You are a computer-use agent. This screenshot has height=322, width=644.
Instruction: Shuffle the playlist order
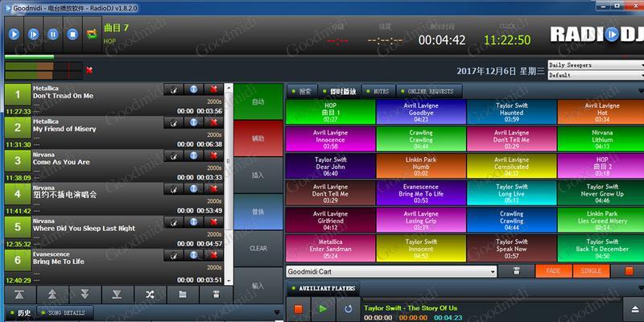click(151, 295)
